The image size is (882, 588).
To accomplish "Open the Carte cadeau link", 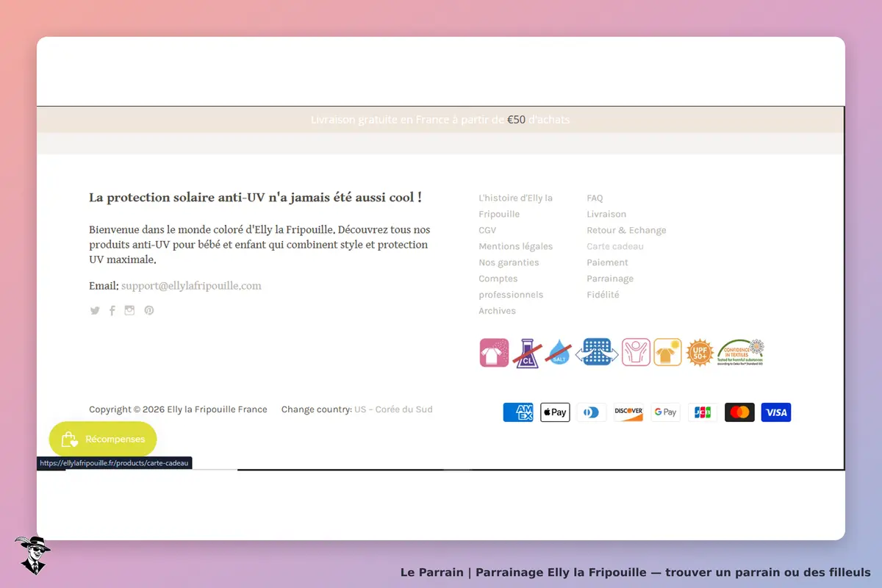I will pos(615,246).
